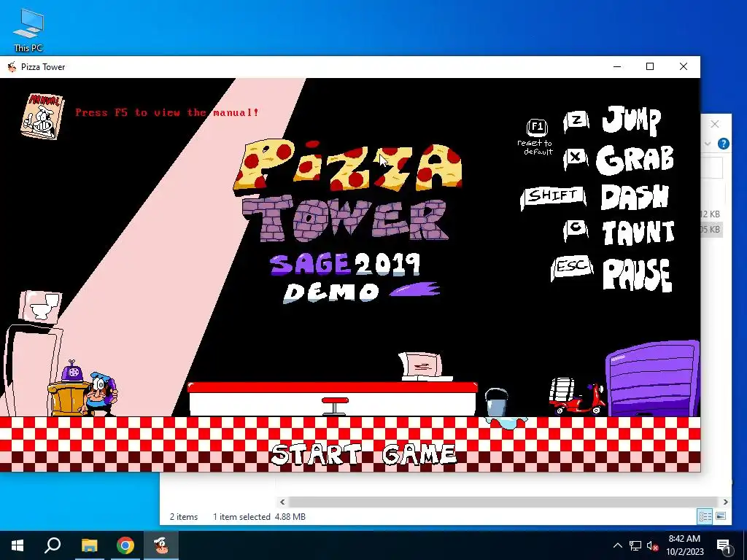
Task: Open This PC desktop icon
Action: (x=28, y=30)
